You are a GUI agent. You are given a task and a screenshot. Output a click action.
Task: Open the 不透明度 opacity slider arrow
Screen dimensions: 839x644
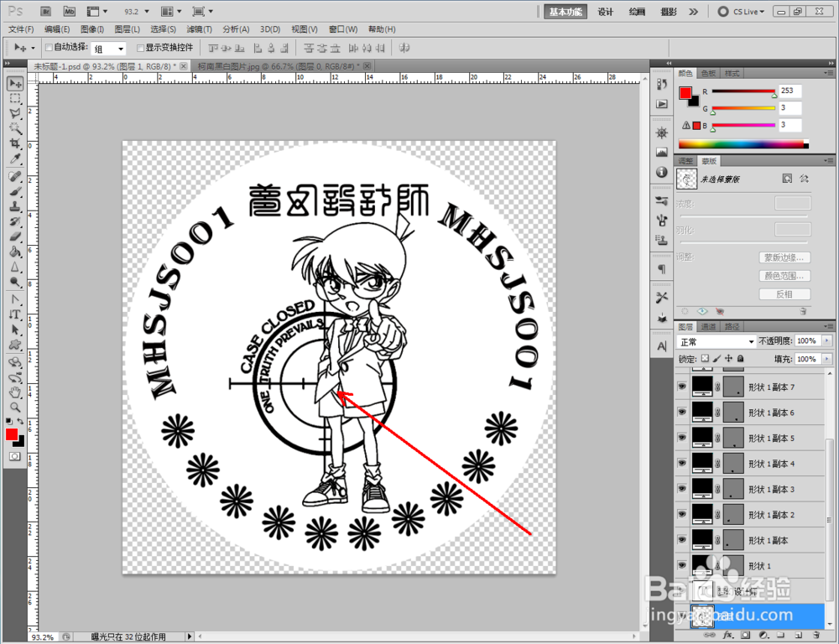click(x=827, y=340)
